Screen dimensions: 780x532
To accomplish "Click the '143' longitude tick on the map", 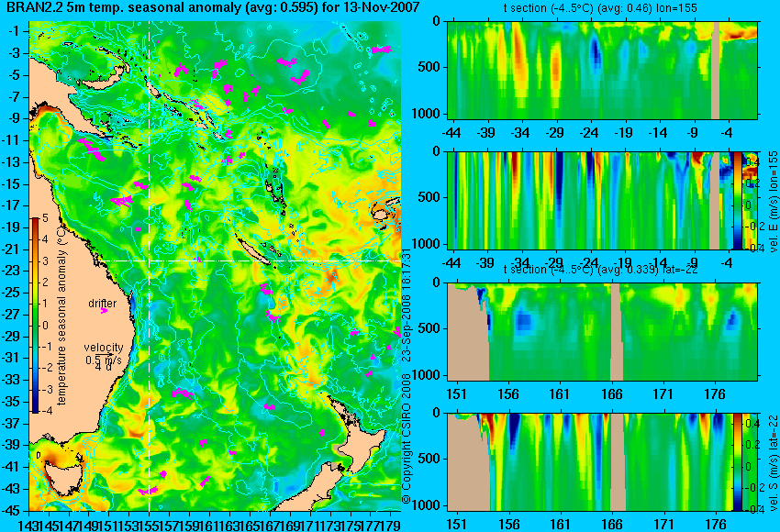I will coord(28,524).
